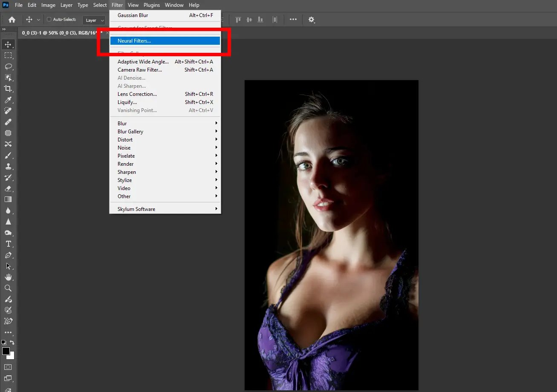Select the Brush tool
Image resolution: width=557 pixels, height=392 pixels.
click(x=8, y=155)
